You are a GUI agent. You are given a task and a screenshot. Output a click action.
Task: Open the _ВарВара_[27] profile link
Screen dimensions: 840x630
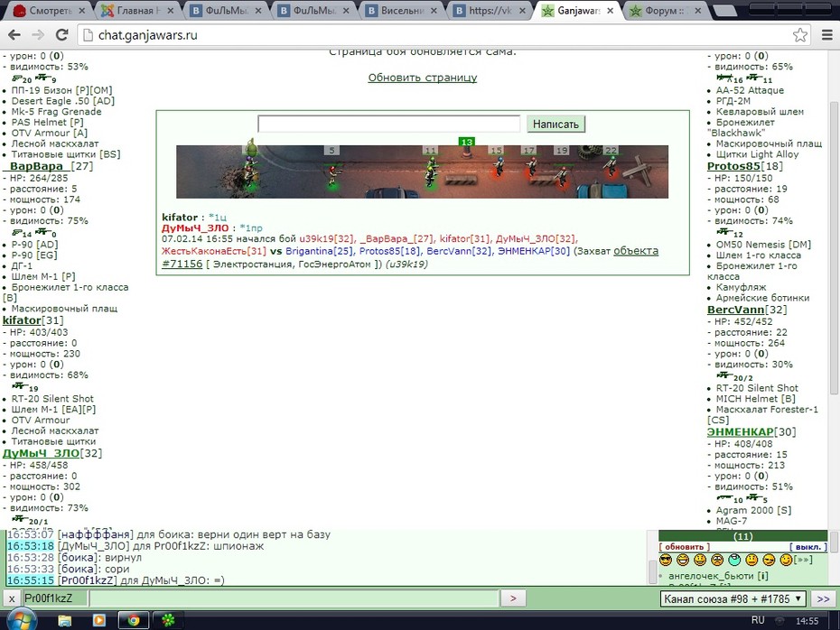pos(48,166)
